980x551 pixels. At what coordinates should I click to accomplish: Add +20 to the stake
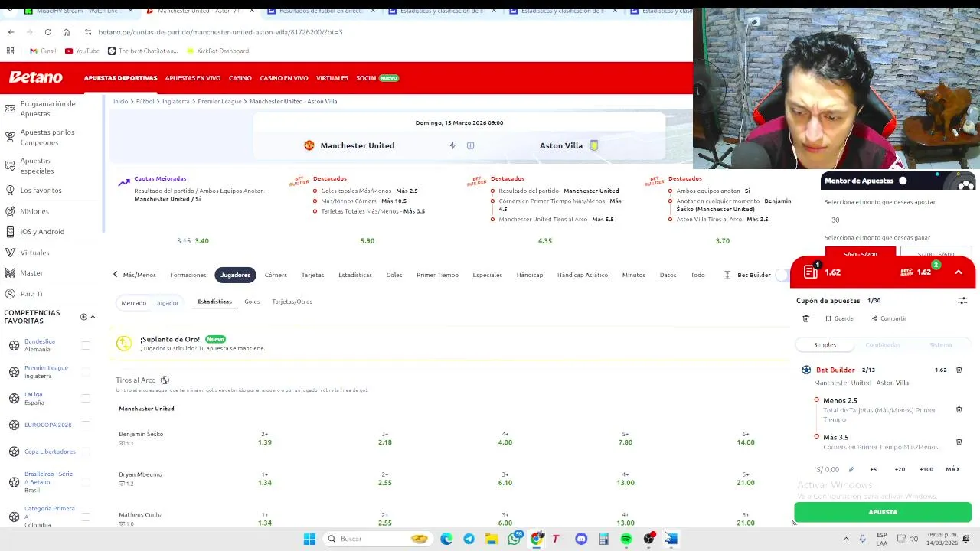coord(900,469)
